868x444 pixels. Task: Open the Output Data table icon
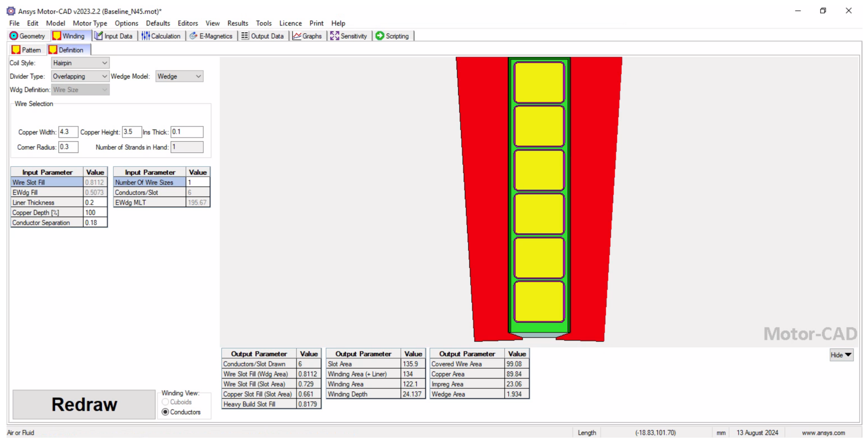coord(245,36)
